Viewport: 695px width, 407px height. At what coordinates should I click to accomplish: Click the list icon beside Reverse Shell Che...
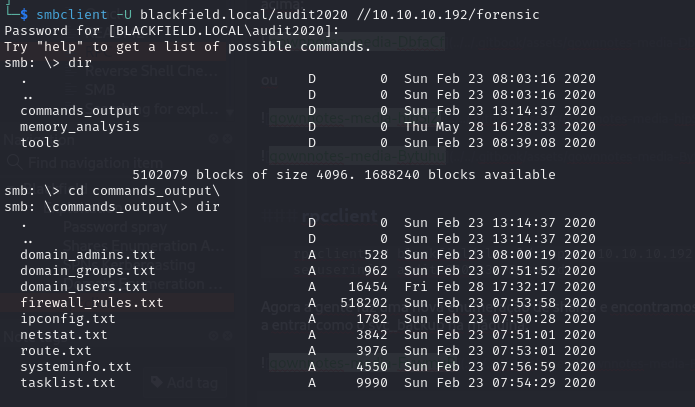70,71
